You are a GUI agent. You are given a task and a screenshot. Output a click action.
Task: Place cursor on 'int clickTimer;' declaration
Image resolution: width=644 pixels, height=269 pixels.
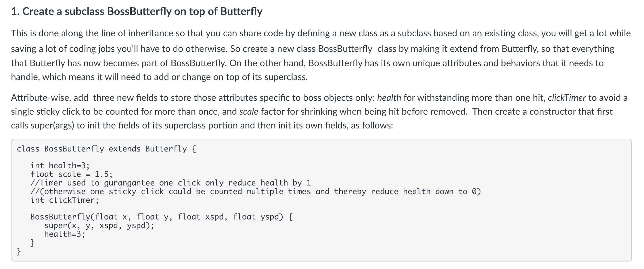pos(65,200)
